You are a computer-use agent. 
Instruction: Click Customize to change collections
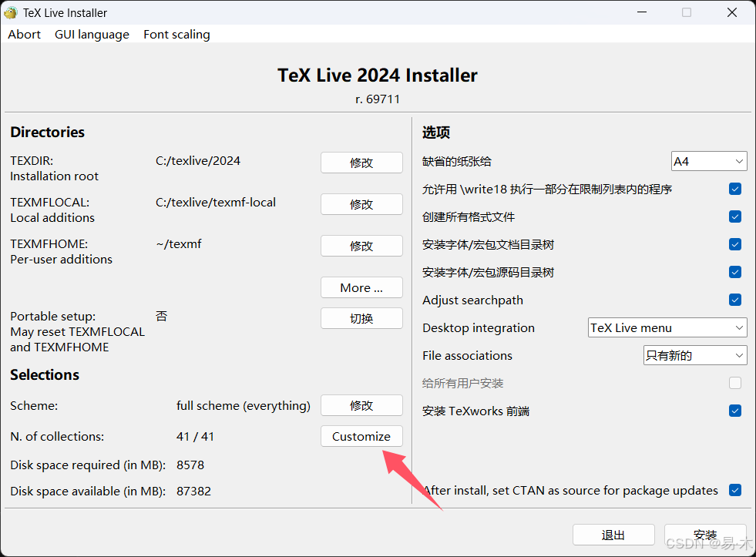361,436
